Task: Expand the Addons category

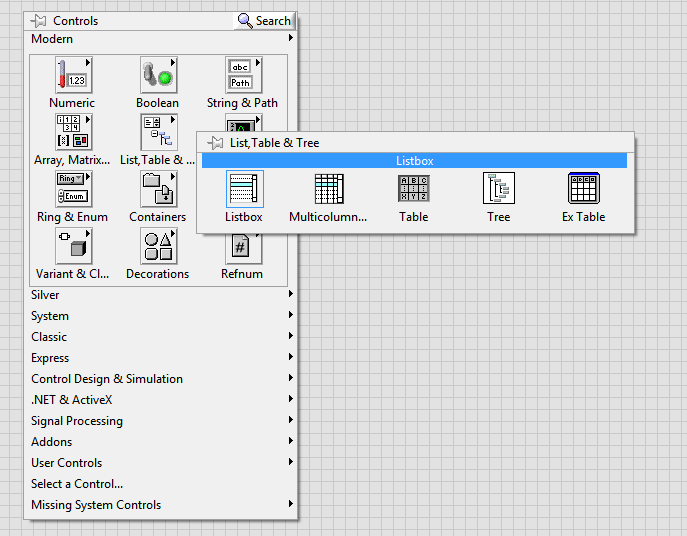Action: click(161, 442)
